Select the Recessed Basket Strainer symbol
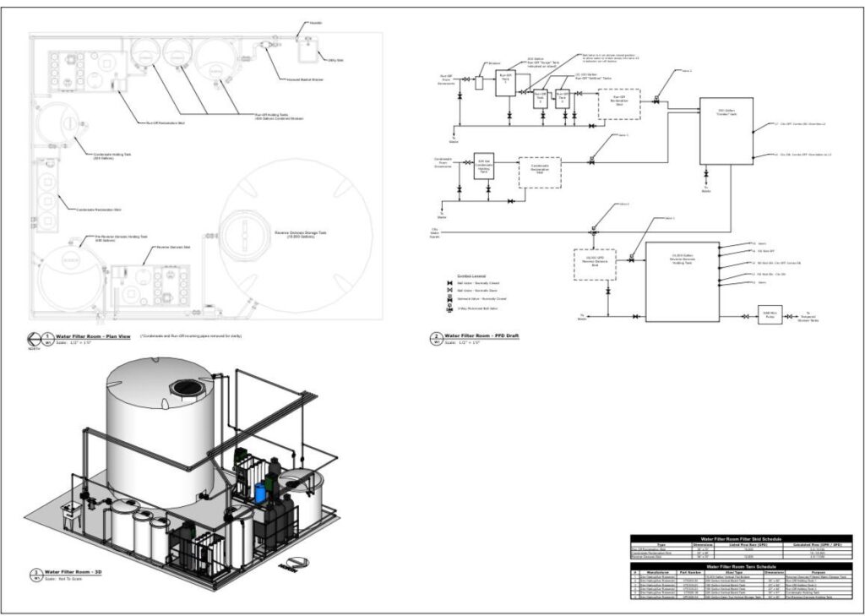The height and width of the screenshot is (616, 865). 265,44
